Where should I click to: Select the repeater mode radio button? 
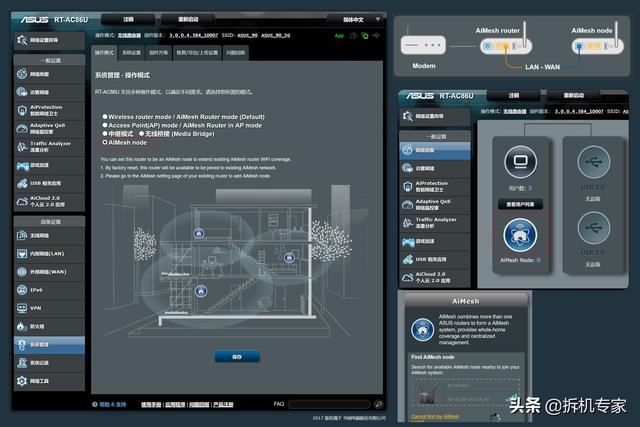click(x=105, y=134)
